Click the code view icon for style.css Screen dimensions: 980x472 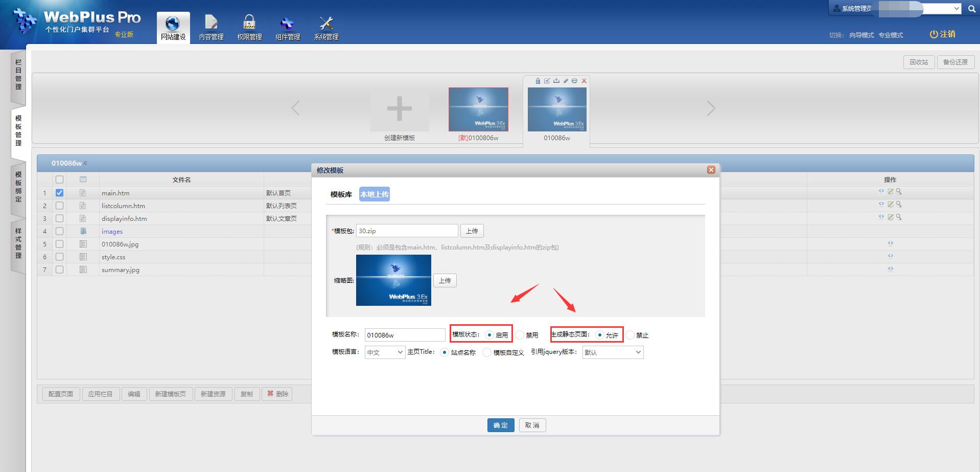pyautogui.click(x=890, y=256)
